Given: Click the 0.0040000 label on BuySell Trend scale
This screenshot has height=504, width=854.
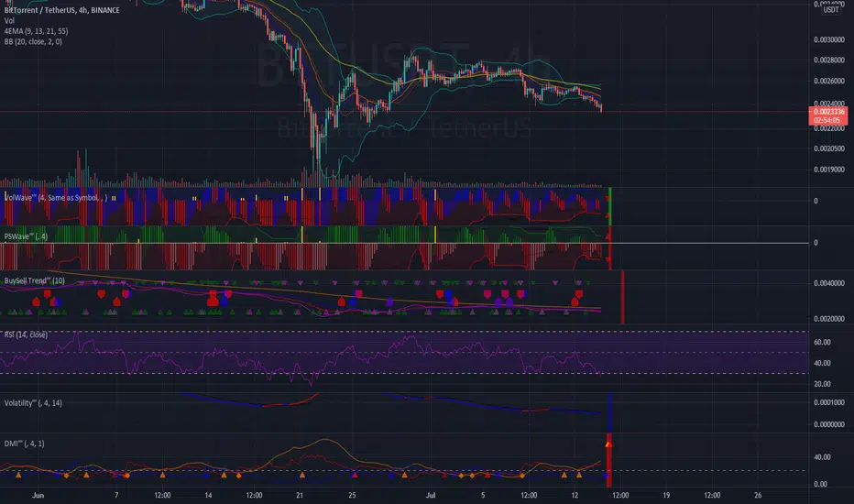Looking at the screenshot, I should [829, 283].
